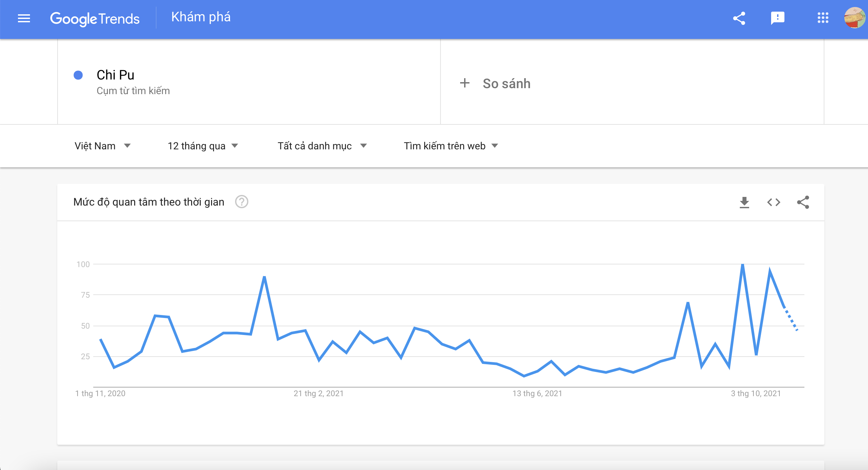
Task: Click the So sánh compare button
Action: 495,83
